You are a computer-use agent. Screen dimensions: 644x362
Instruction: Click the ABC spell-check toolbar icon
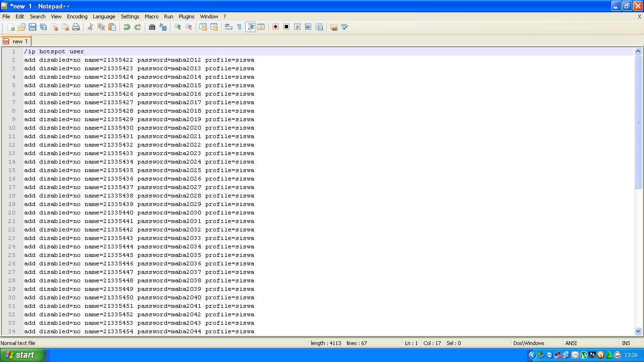click(x=345, y=27)
